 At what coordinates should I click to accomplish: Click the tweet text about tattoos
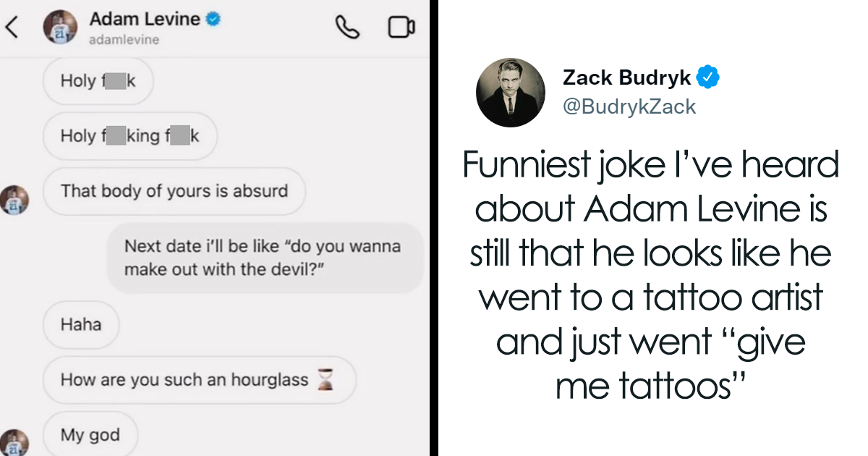tap(651, 276)
